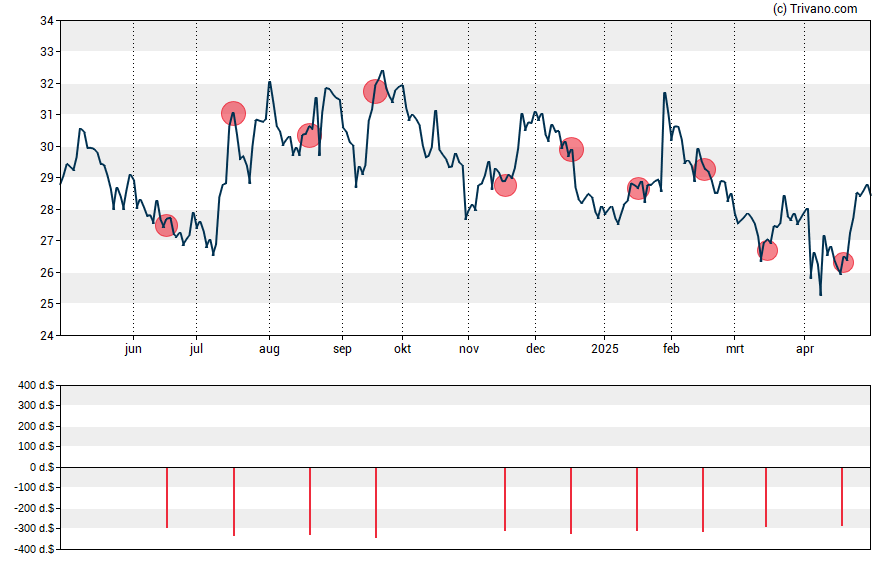This screenshot has width=888, height=565.
Task: Select the '-400 d.$' axis label
Action: click(35, 549)
